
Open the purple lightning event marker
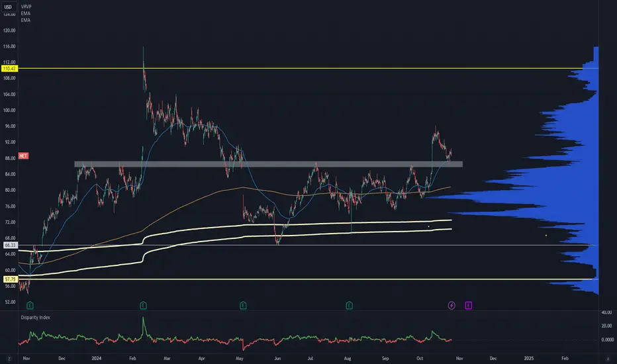point(451,305)
